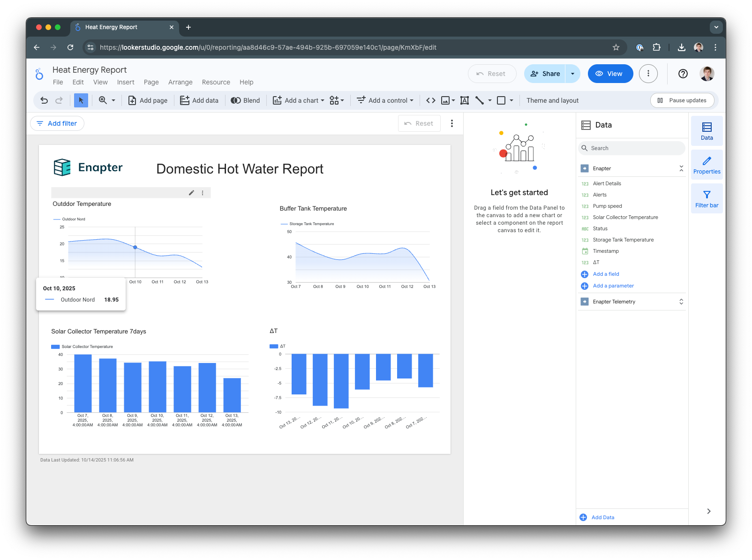
Task: Open the Share dropdown arrow
Action: (572, 74)
